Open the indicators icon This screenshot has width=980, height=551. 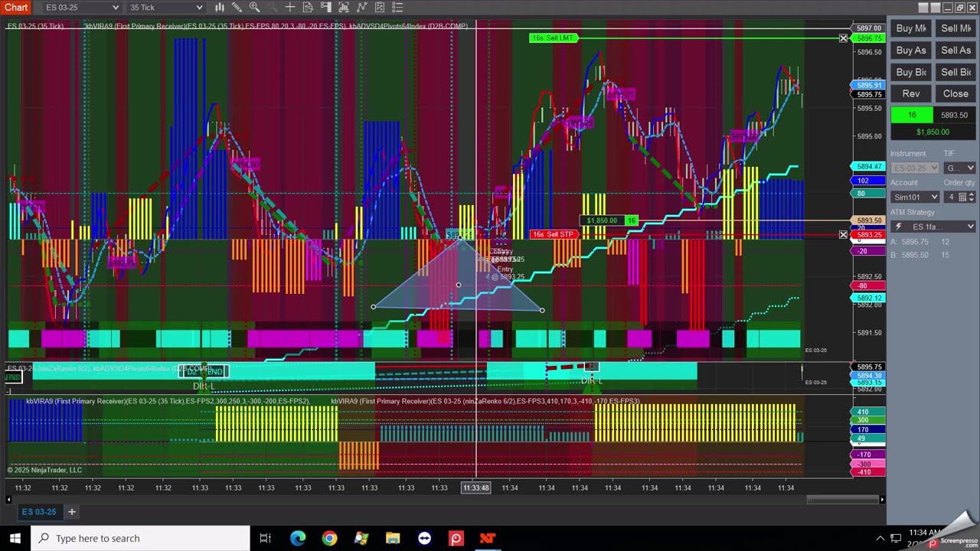tap(361, 8)
